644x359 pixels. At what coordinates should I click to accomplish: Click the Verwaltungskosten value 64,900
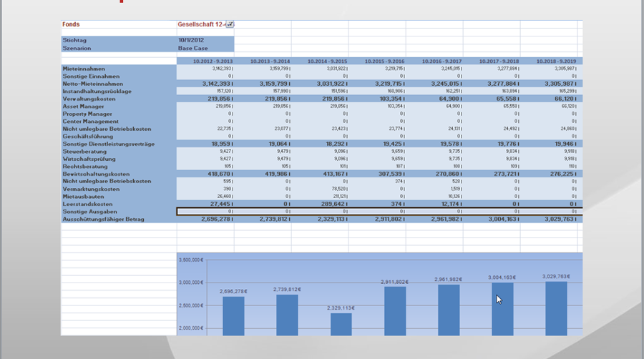pyautogui.click(x=451, y=99)
